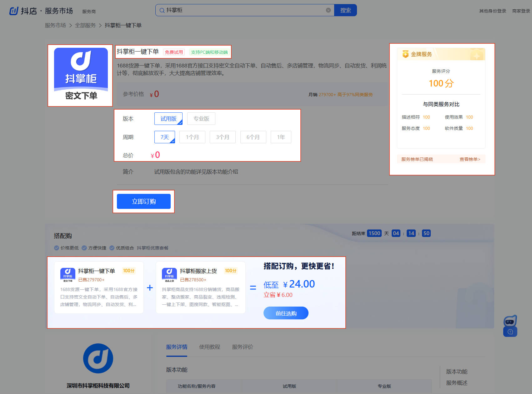Click the 立即订购 button
Viewport: 532px width, 394px height.
tap(144, 201)
